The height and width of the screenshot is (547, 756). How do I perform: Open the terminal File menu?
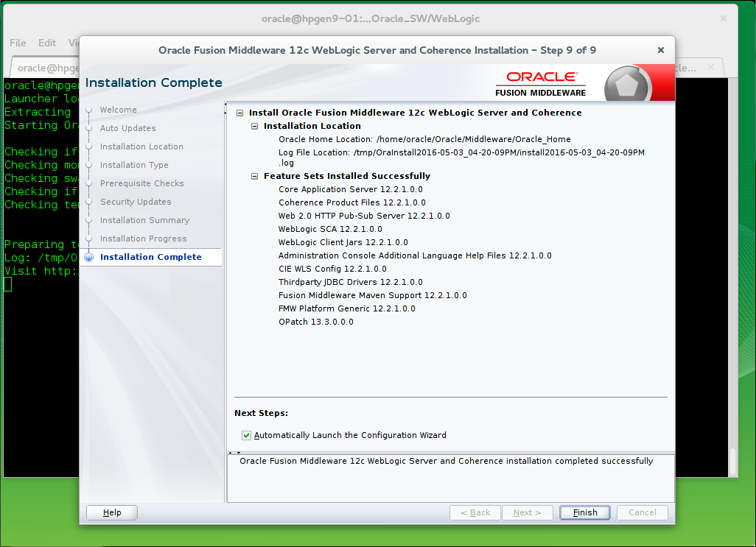(x=18, y=43)
